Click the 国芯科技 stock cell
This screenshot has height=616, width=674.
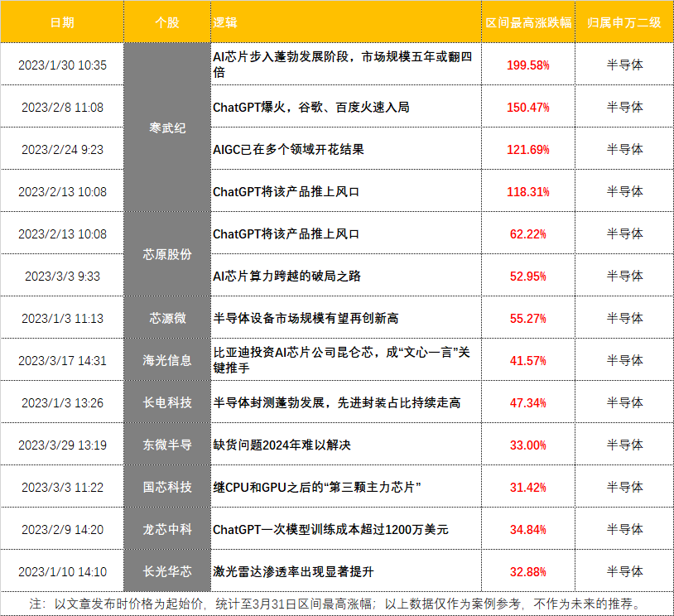pyautogui.click(x=167, y=487)
